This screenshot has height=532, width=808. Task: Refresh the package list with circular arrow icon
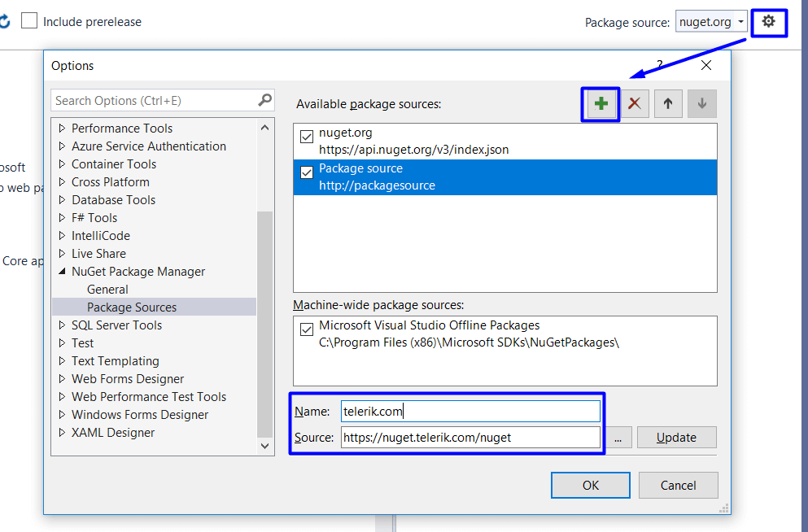click(x=7, y=22)
